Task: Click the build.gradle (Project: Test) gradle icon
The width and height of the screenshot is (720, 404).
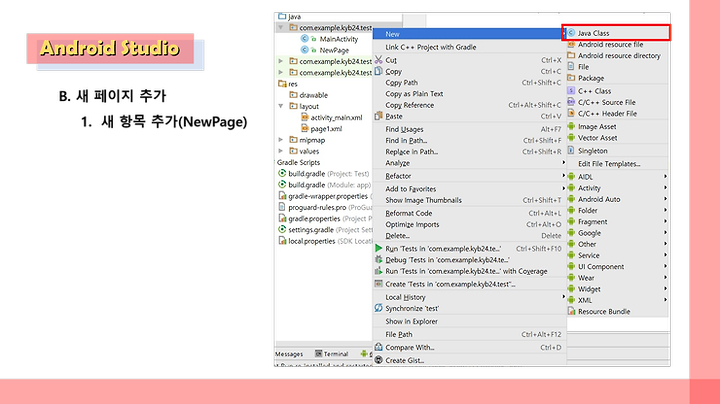Action: pos(282,173)
